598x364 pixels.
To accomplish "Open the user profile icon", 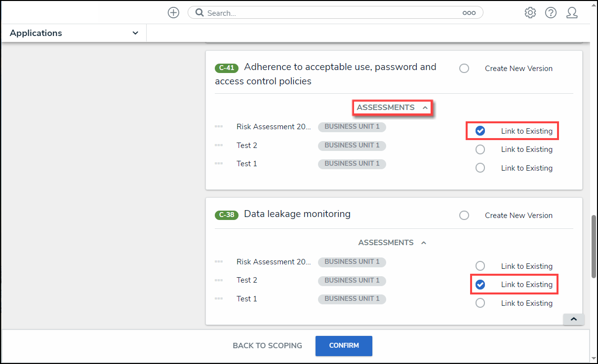I will click(572, 13).
